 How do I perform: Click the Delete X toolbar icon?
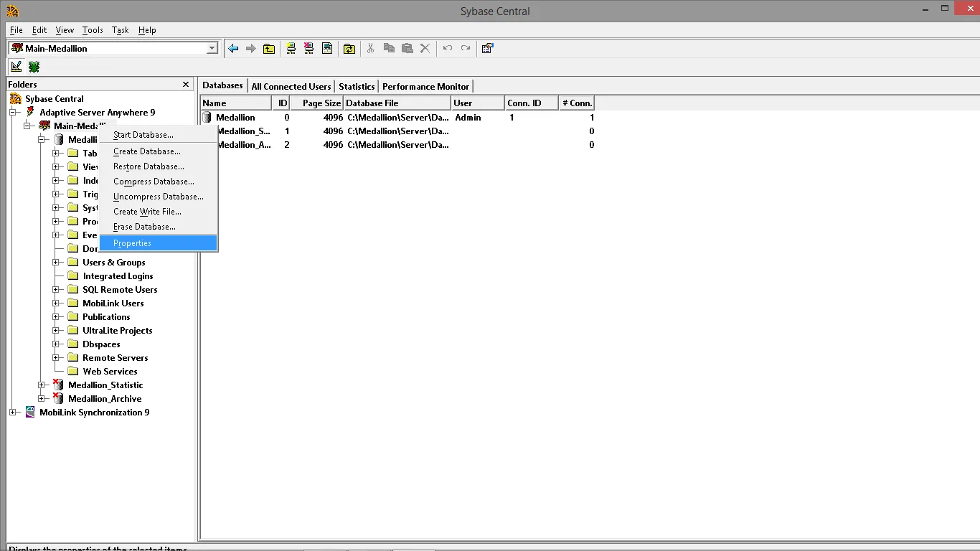click(425, 49)
